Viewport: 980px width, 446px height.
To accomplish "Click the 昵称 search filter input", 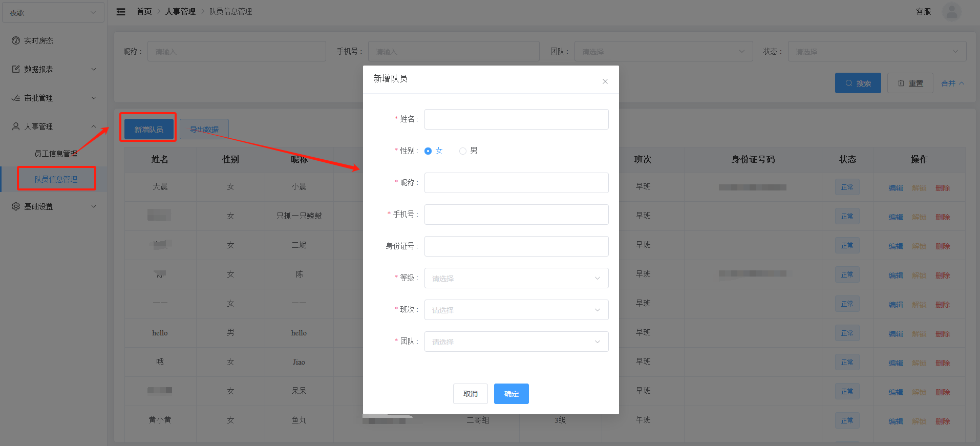I will 237,51.
